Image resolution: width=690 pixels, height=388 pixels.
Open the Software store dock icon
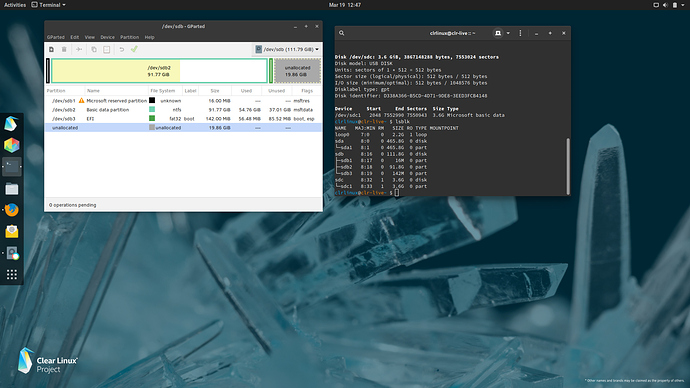pyautogui.click(x=11, y=145)
